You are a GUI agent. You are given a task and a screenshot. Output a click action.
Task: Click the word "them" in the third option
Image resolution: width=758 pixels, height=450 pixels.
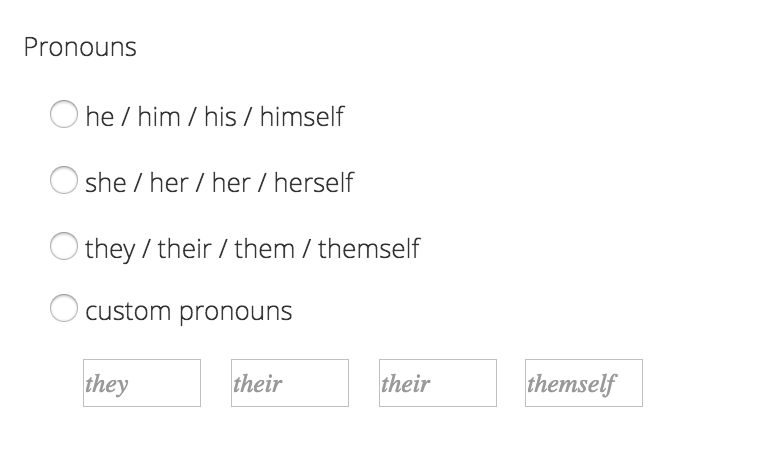click(x=264, y=247)
